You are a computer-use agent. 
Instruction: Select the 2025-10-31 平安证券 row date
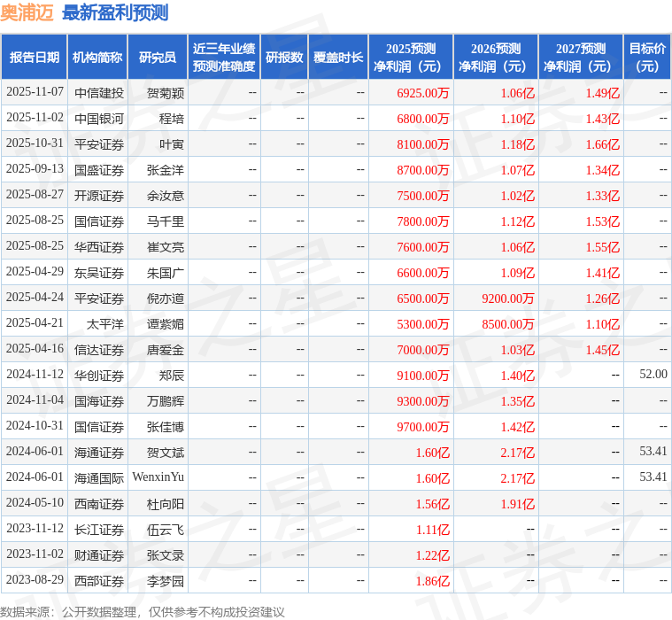coord(35,143)
